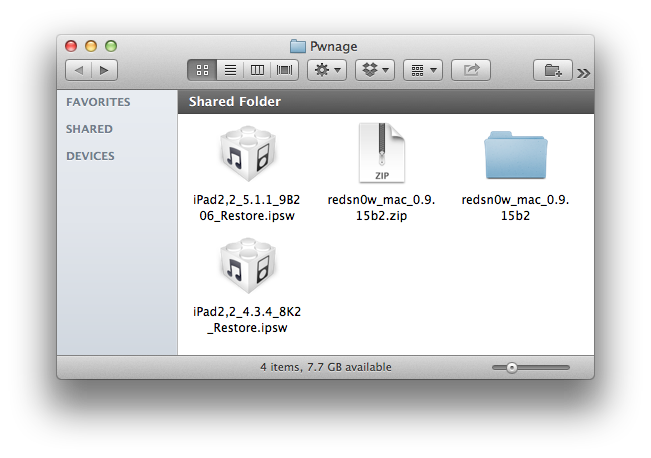Screen dimensions: 651x458
Task: Show hidden toolbar items via chevron
Action: pos(584,72)
